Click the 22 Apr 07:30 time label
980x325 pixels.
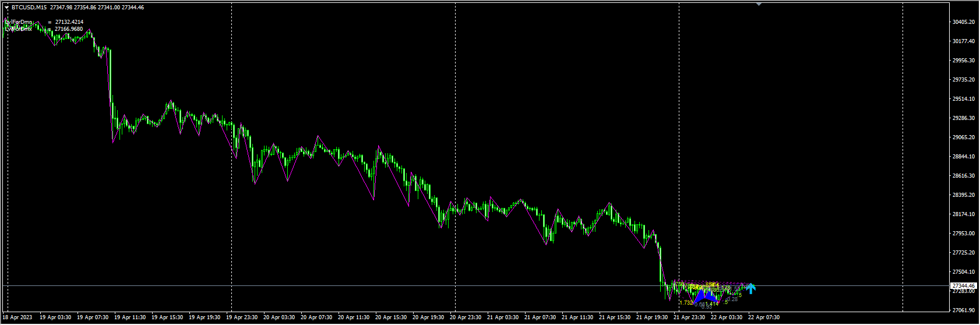[763, 318]
